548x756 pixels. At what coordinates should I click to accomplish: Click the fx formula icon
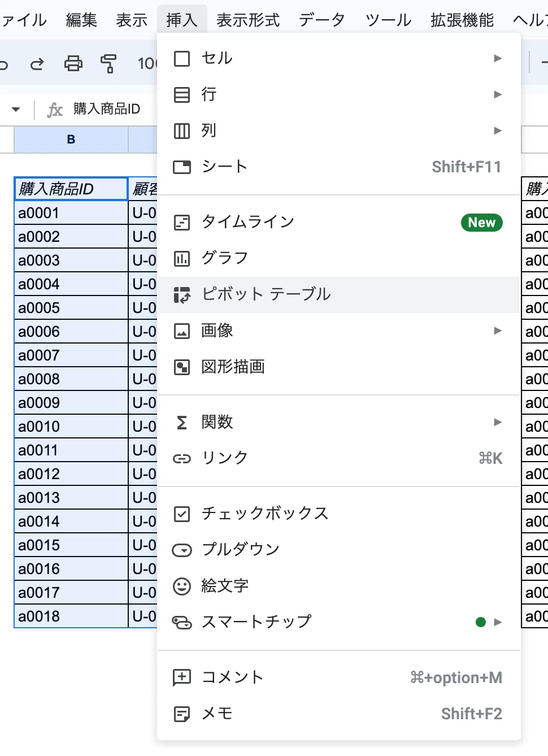pyautogui.click(x=55, y=110)
